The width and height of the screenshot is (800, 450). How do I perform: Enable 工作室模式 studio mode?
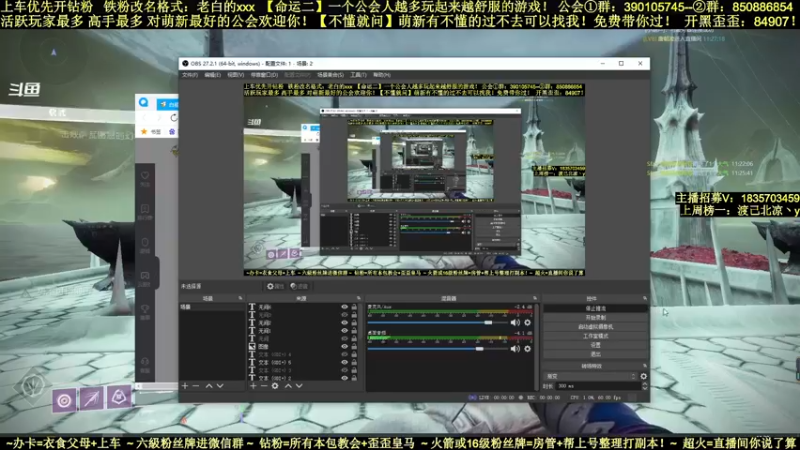click(595, 336)
